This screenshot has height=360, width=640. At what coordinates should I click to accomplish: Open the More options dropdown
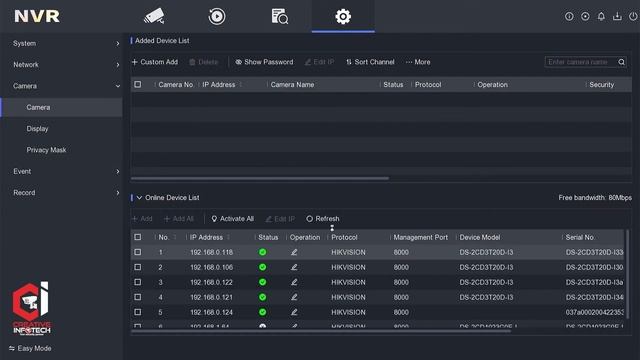pos(418,62)
